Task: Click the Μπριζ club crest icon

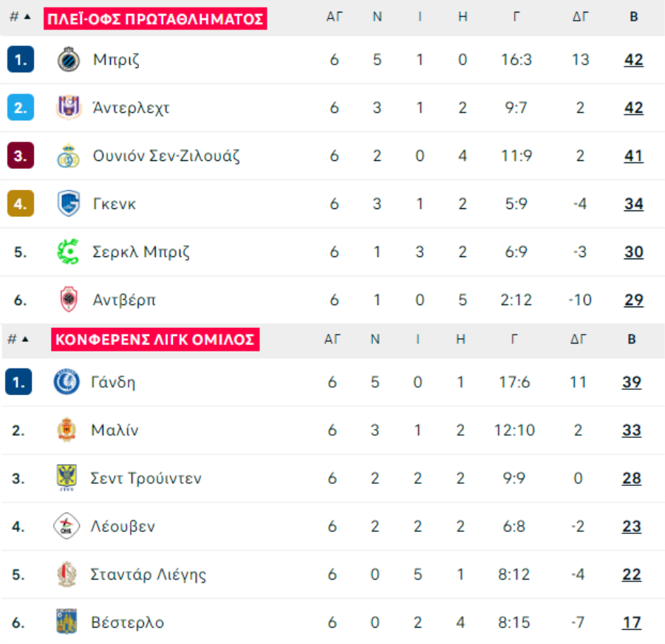Action: coord(68,59)
